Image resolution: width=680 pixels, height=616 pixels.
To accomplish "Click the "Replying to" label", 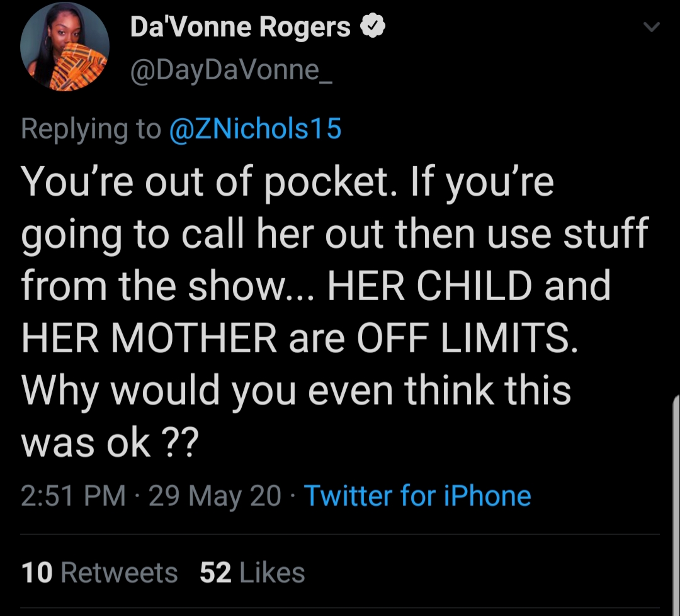I will 91,129.
